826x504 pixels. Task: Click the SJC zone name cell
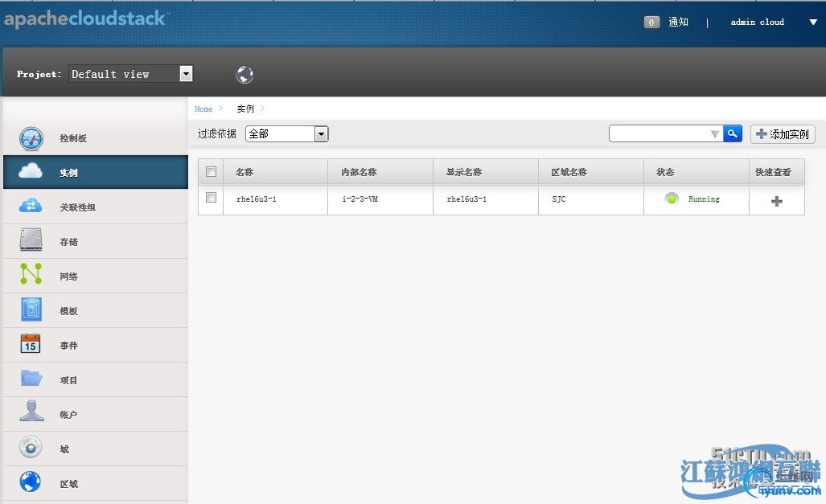click(x=559, y=199)
